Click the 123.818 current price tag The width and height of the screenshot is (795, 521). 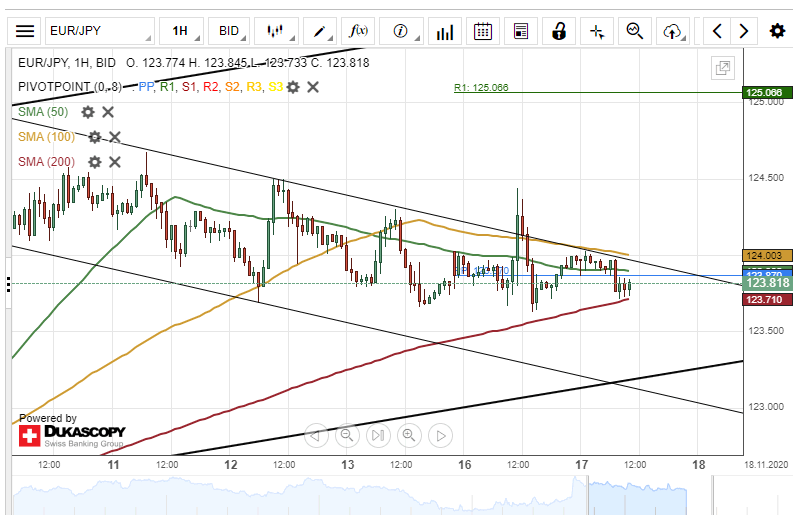767,283
